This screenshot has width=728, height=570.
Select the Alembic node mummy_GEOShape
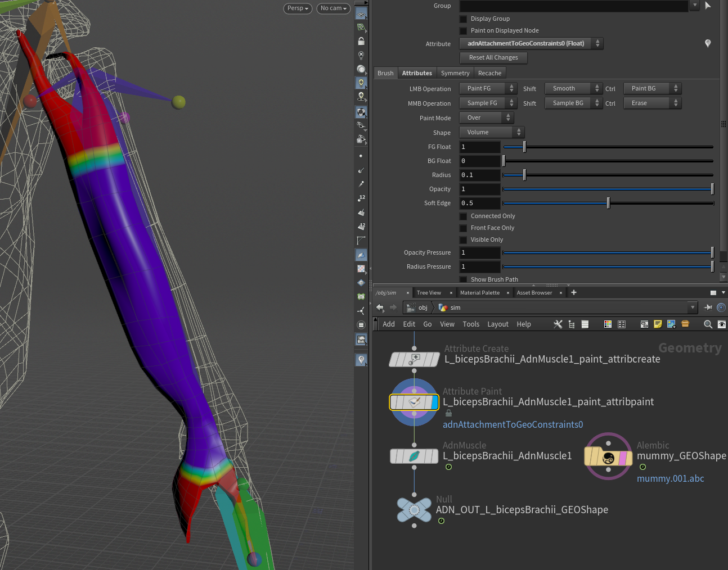(608, 456)
